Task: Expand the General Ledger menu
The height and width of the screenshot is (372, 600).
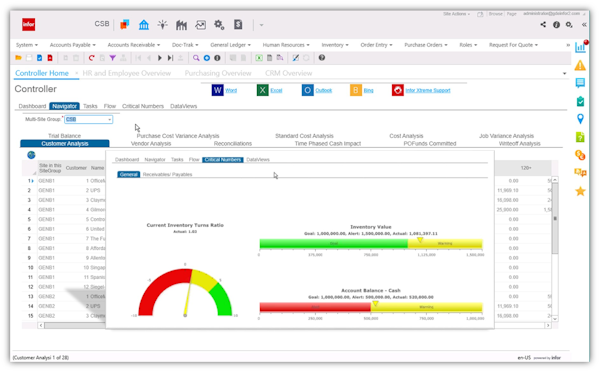Action: click(230, 45)
